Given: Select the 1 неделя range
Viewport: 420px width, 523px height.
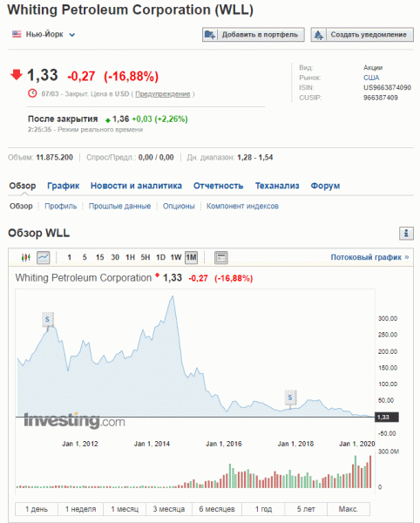Looking at the screenshot, I should pos(80,509).
